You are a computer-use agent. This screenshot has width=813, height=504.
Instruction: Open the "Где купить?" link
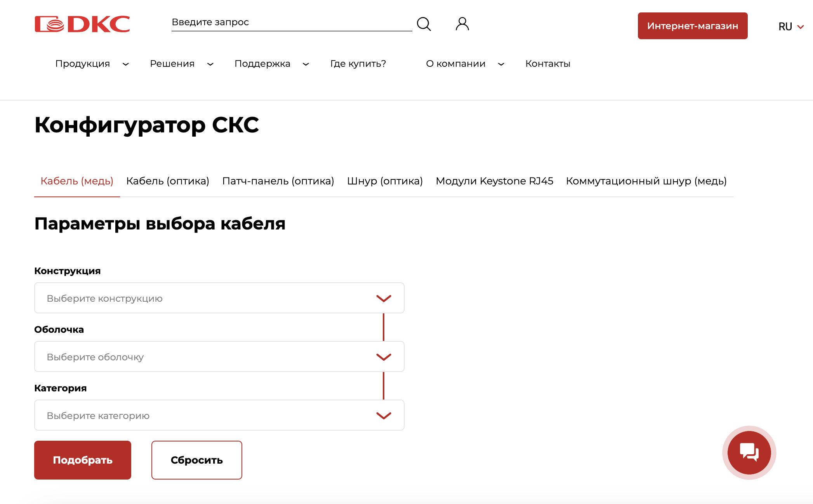[358, 64]
